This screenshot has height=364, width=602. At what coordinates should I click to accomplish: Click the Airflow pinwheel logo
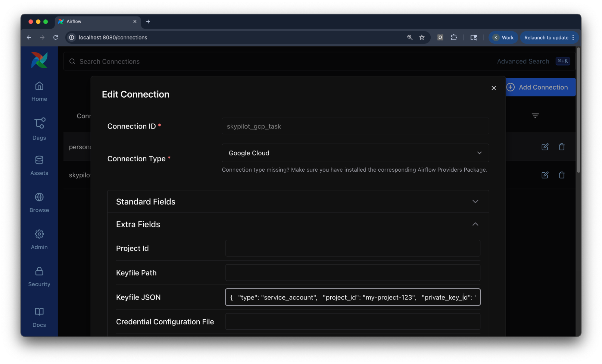(x=39, y=60)
